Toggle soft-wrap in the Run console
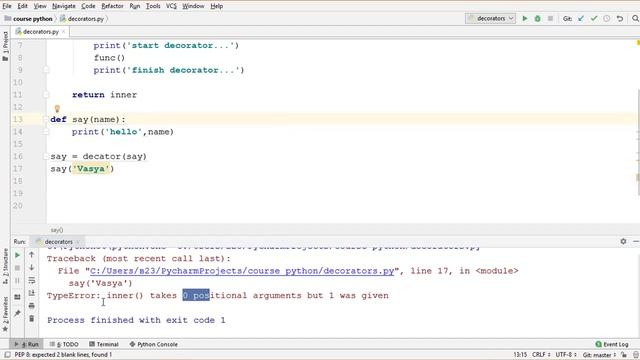640x360 pixels. tap(31, 280)
